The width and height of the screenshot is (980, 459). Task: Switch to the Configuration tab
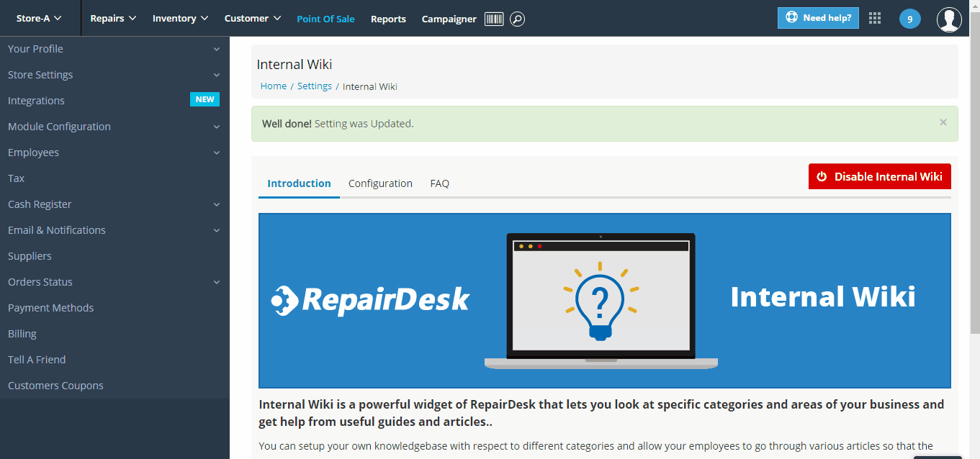coord(380,183)
